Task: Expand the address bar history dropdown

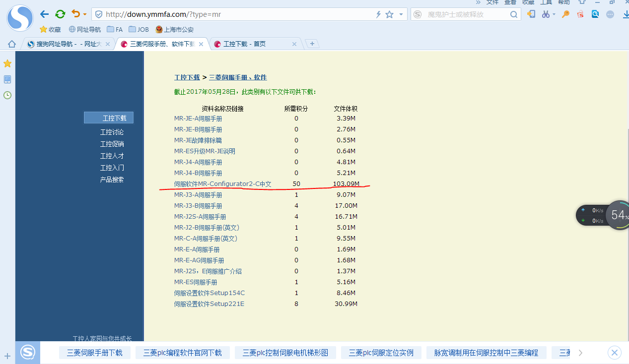Action: [401, 14]
